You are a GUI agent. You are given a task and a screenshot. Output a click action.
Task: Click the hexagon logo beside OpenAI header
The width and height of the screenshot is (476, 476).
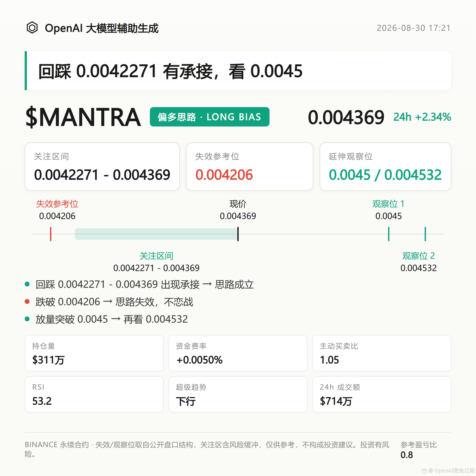tap(32, 28)
